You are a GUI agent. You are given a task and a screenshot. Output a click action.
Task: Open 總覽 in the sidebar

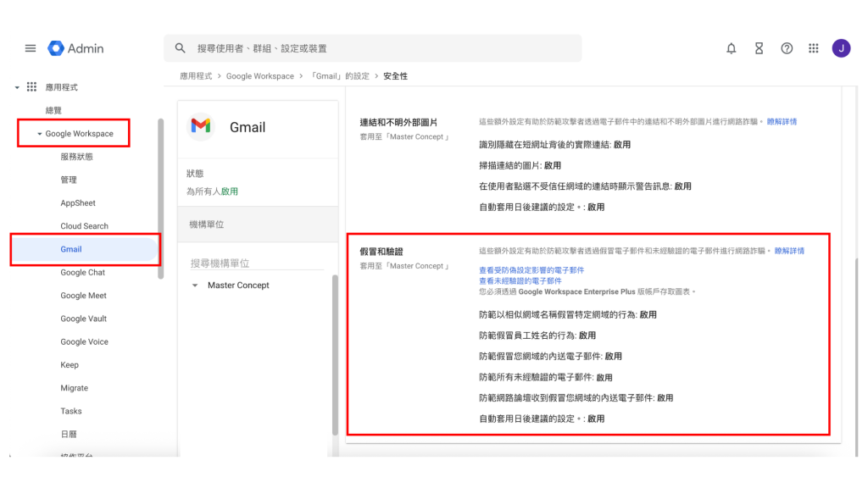(53, 111)
